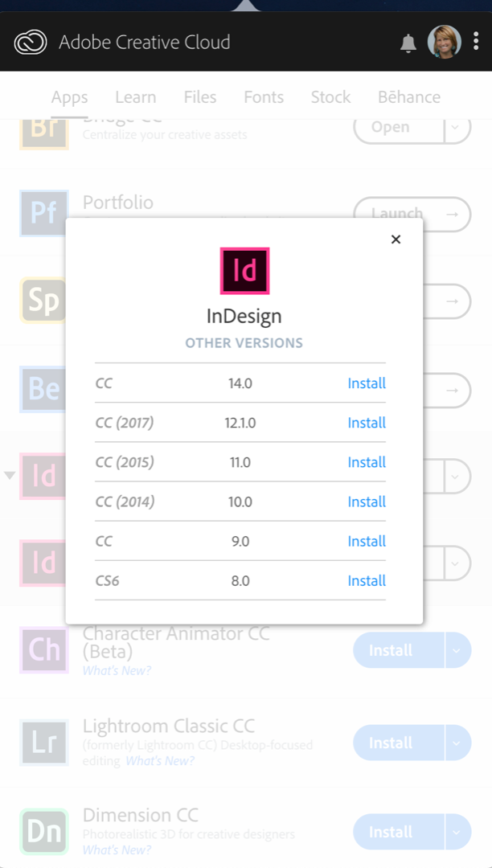The image size is (492, 868).
Task: Click the Dimension CC app icon
Action: (x=44, y=832)
